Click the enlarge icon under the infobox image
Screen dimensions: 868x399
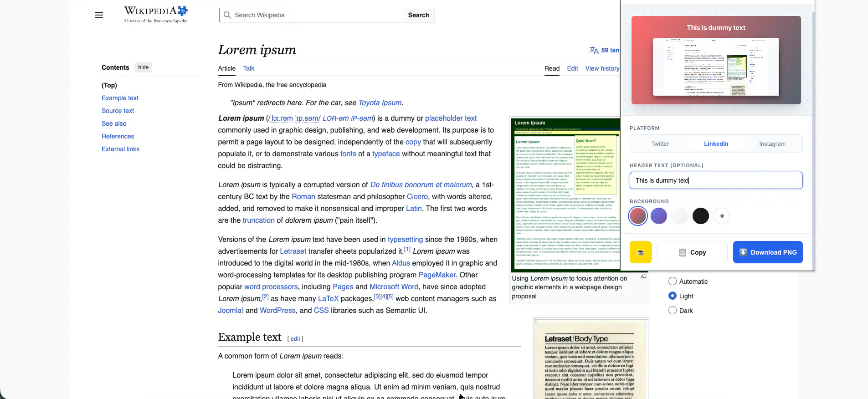643,277
